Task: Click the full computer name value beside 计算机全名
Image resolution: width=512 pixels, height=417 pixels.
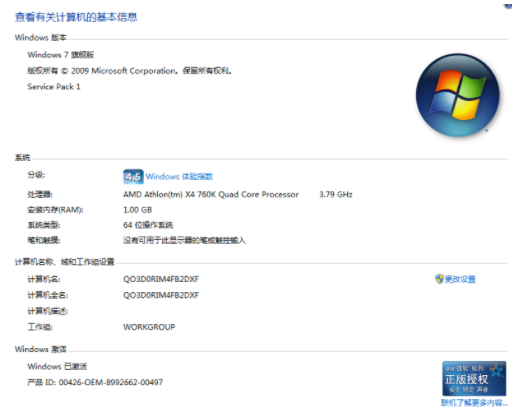Action: [161, 295]
